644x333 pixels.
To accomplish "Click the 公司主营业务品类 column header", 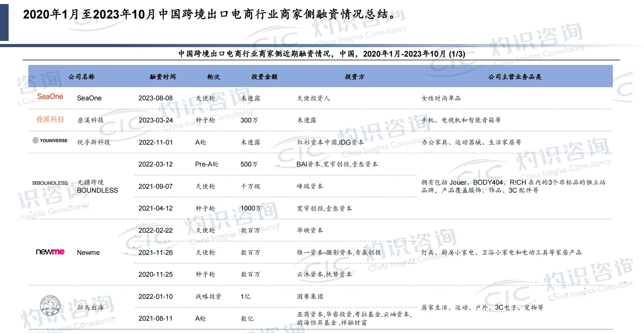I will point(515,77).
